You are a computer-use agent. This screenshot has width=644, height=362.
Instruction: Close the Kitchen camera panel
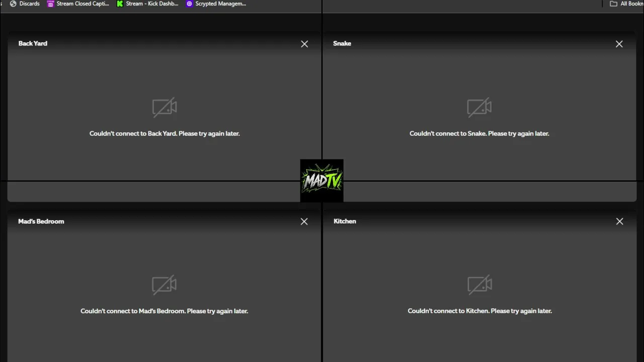(619, 222)
